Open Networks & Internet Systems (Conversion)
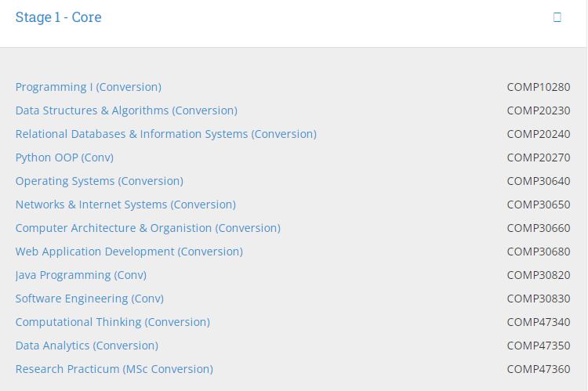 click(125, 205)
